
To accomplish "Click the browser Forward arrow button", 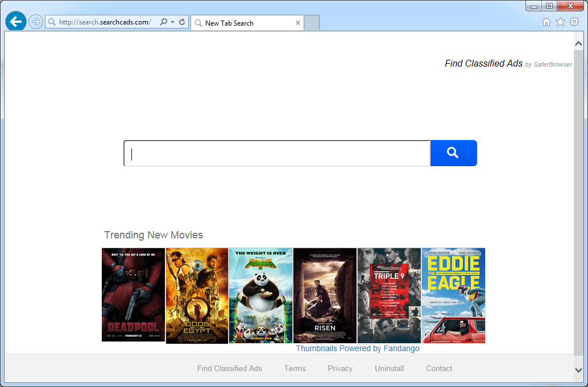I will [36, 22].
